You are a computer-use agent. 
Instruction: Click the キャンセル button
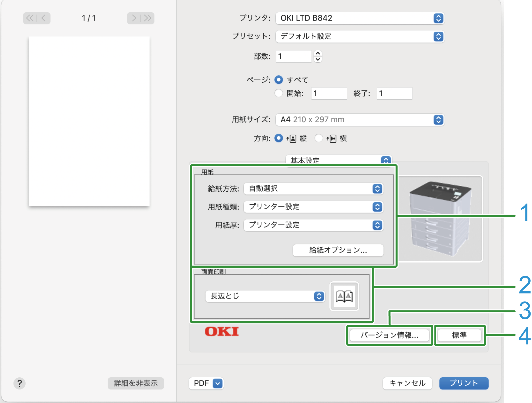[x=407, y=383]
